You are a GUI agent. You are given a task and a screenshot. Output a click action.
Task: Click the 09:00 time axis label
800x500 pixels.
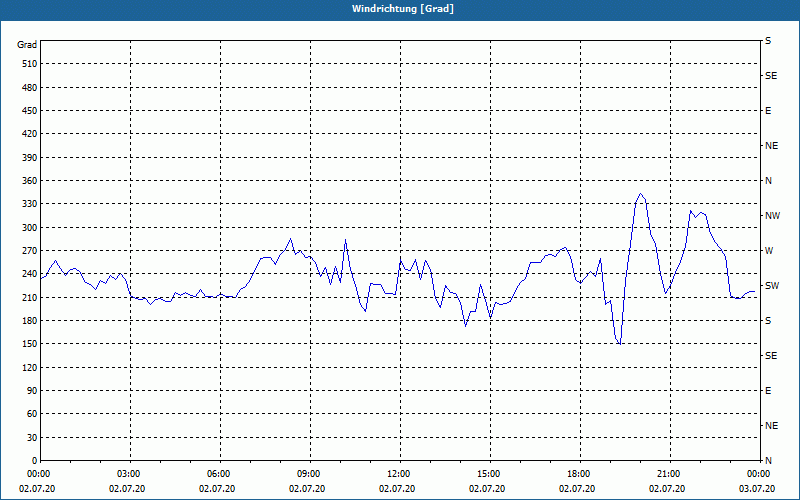pos(307,474)
